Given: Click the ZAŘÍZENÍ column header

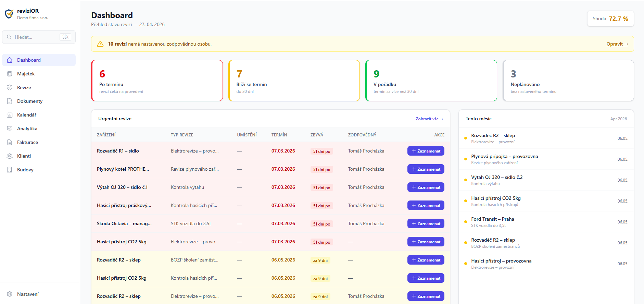Looking at the screenshot, I should point(106,135).
